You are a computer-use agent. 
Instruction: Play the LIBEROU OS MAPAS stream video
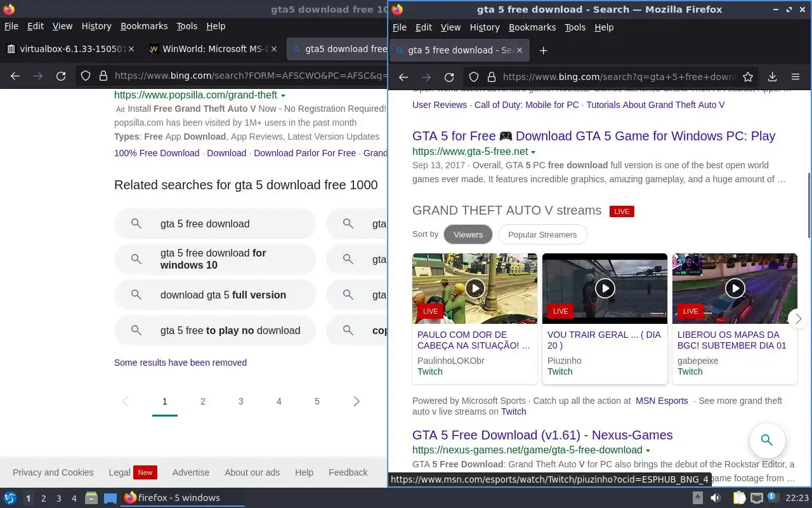pos(735,288)
